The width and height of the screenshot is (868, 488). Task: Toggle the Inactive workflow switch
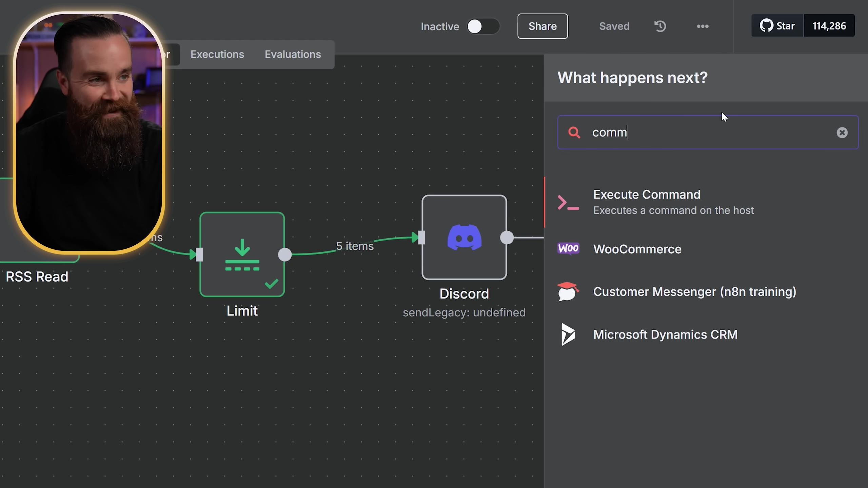483,26
